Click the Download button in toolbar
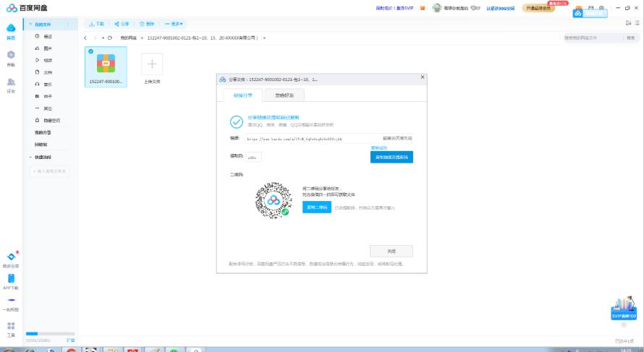The height and width of the screenshot is (352, 644). pyautogui.click(x=97, y=24)
